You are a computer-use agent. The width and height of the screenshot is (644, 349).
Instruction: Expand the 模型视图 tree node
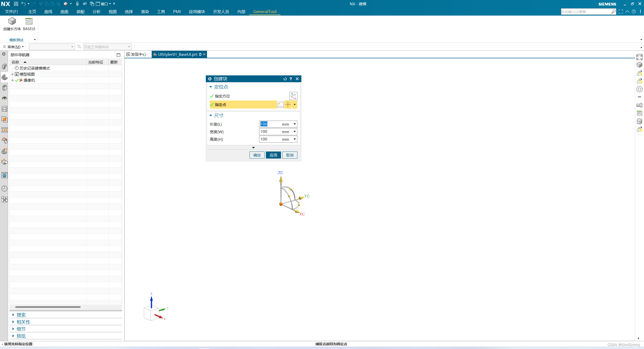tap(13, 74)
